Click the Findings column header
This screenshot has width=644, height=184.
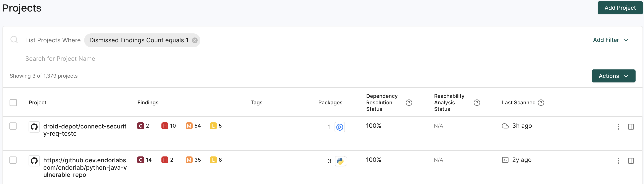coord(148,103)
